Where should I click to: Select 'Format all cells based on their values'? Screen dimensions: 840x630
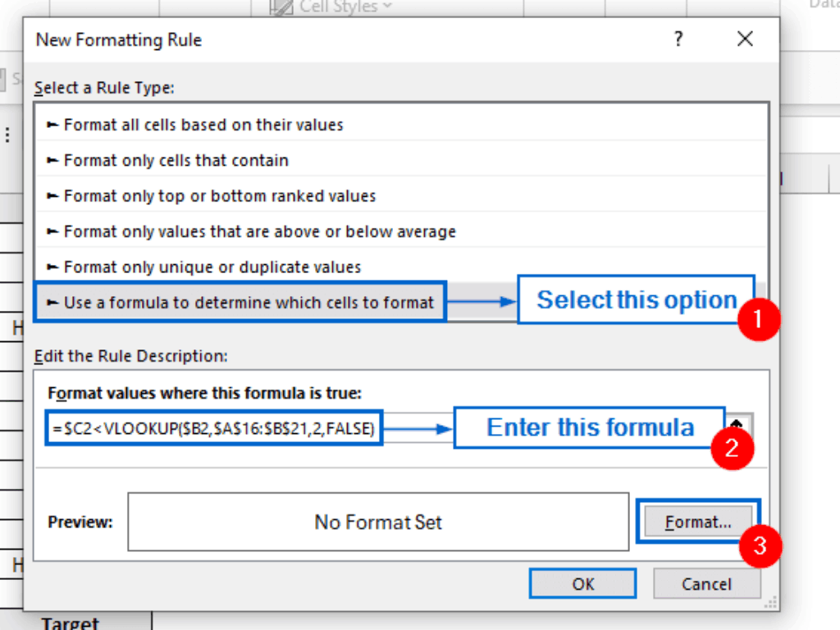[x=203, y=126]
